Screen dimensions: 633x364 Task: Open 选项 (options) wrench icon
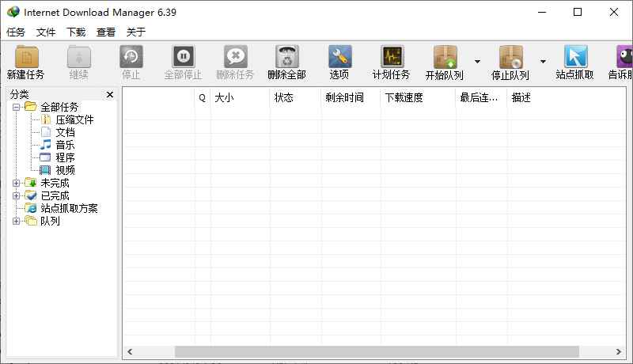pyautogui.click(x=340, y=57)
